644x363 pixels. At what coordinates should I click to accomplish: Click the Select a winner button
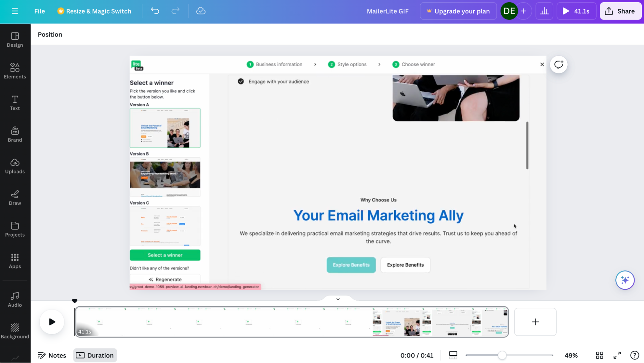[x=165, y=255]
